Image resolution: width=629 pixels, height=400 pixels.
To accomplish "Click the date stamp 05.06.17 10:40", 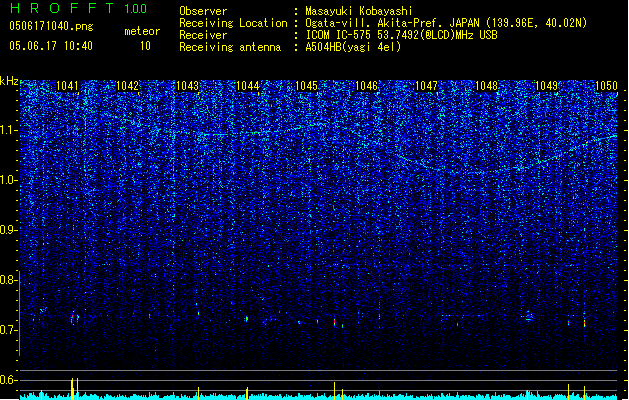I will (51, 46).
